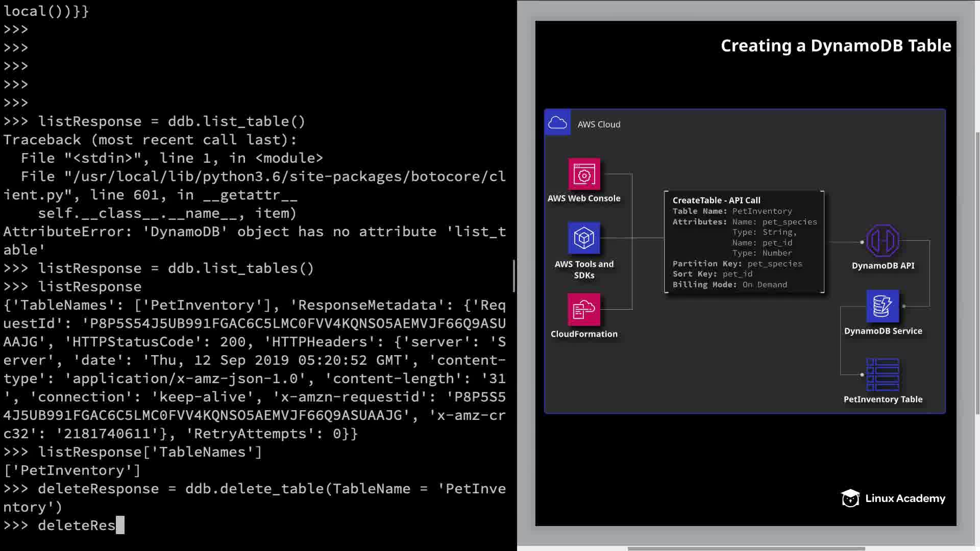Select the DynamoDB API icon
The height and width of the screenshot is (551, 980).
883,241
